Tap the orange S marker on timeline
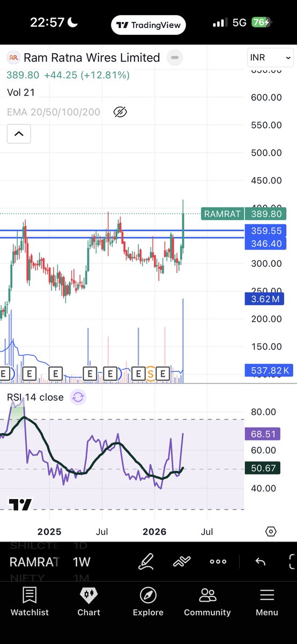297x644 pixels. click(151, 373)
